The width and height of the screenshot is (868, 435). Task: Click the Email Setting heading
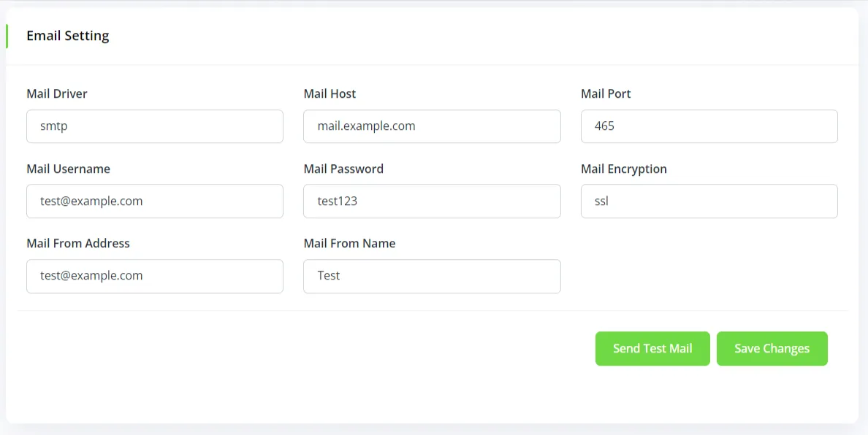pos(67,35)
